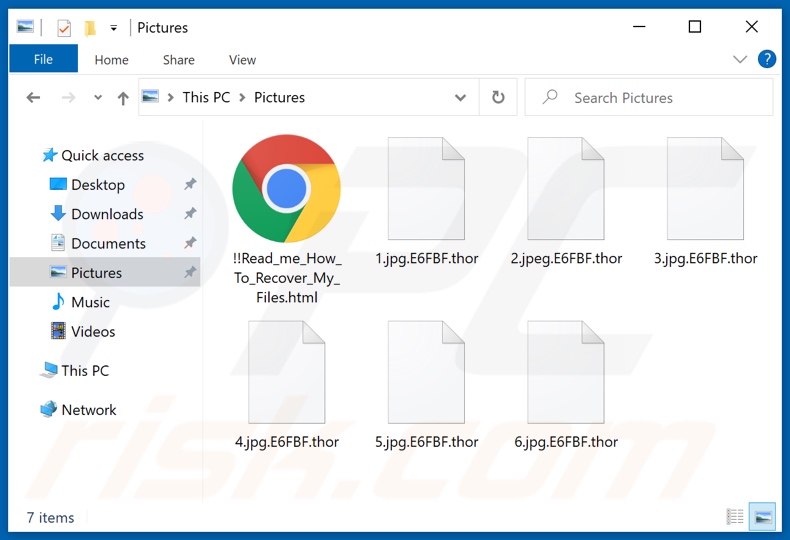Image resolution: width=790 pixels, height=540 pixels.
Task: Select Network in the navigation pane
Action: [x=79, y=410]
